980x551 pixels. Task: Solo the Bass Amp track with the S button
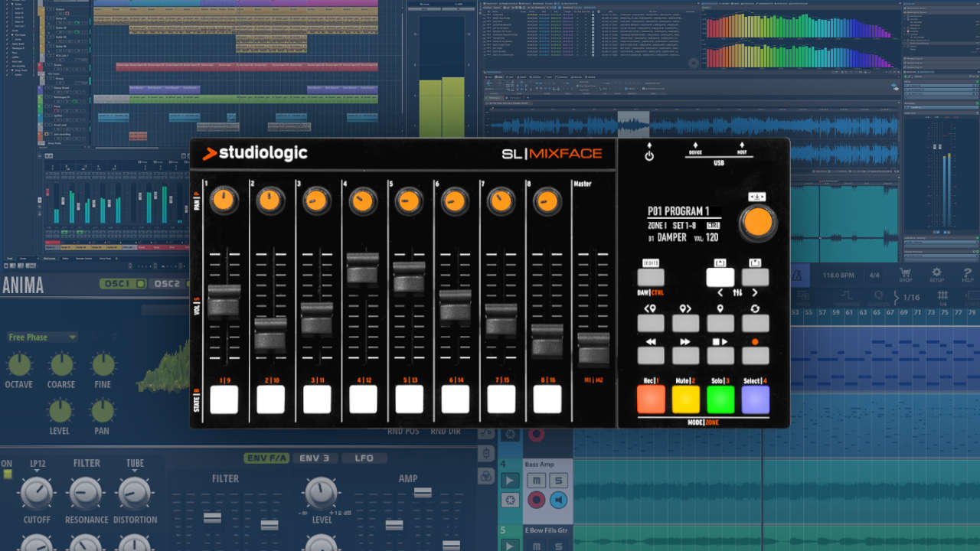558,481
